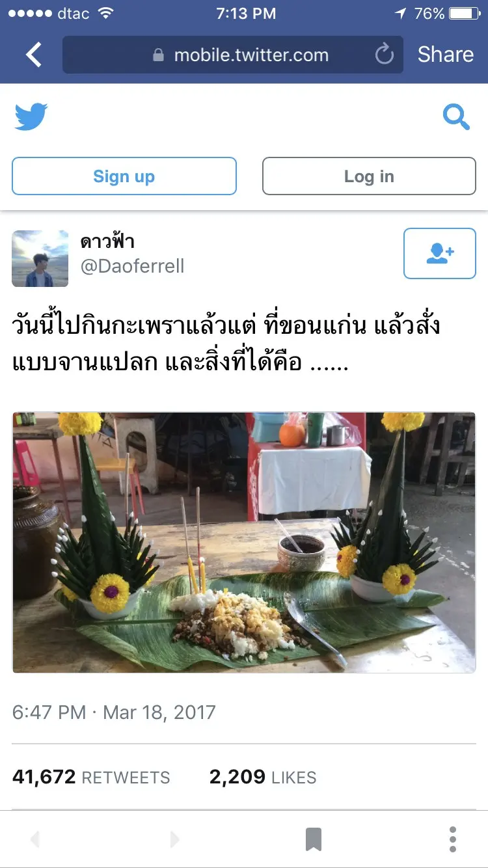The image size is (488, 868).
Task: Open the @Daoferrell handle link
Action: pyautogui.click(x=133, y=266)
